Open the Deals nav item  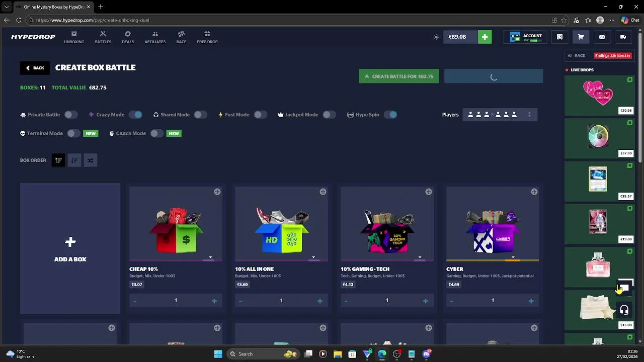(x=128, y=37)
